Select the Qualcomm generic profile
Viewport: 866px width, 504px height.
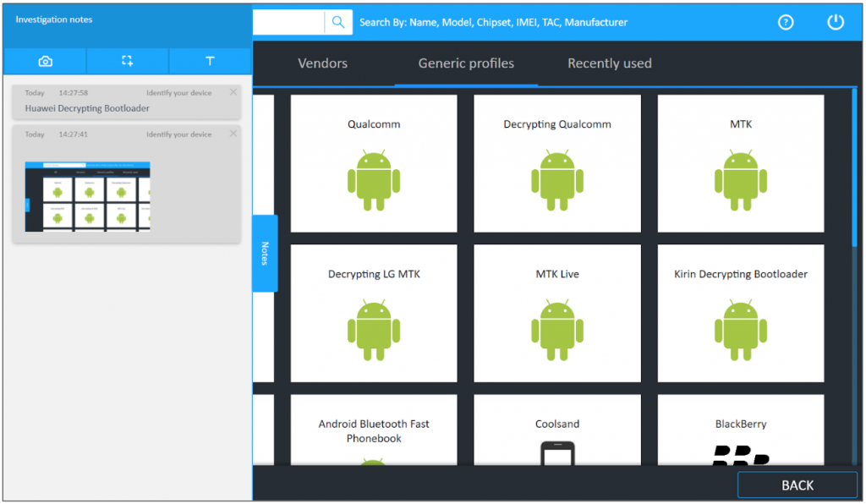374,163
